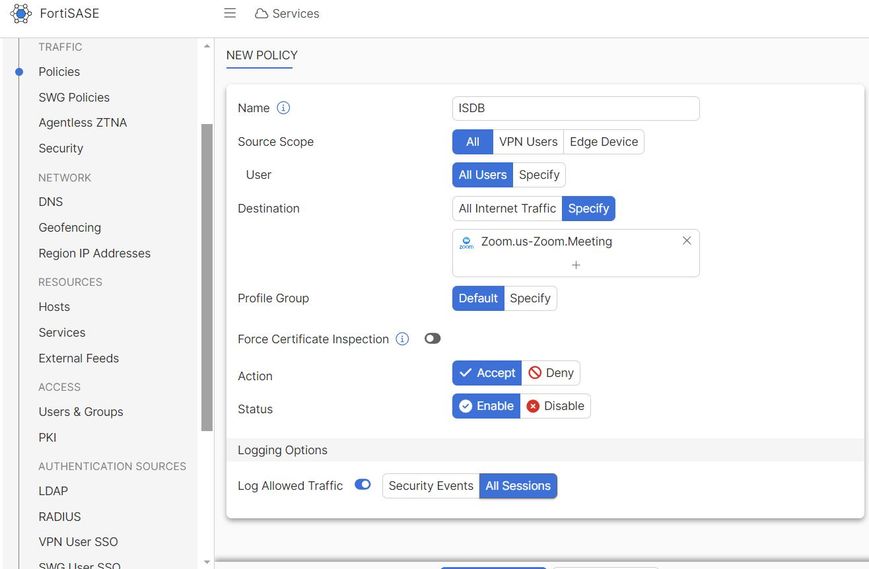Viewport: 869px width, 569px height.
Task: Turn off Log Allowed Traffic switch
Action: (363, 485)
